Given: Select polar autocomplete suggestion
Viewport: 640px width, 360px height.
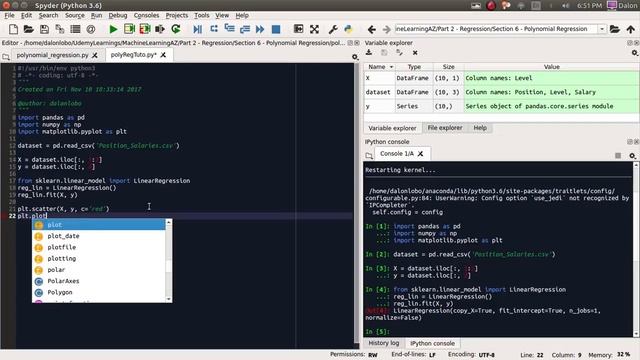Looking at the screenshot, I should (99, 270).
